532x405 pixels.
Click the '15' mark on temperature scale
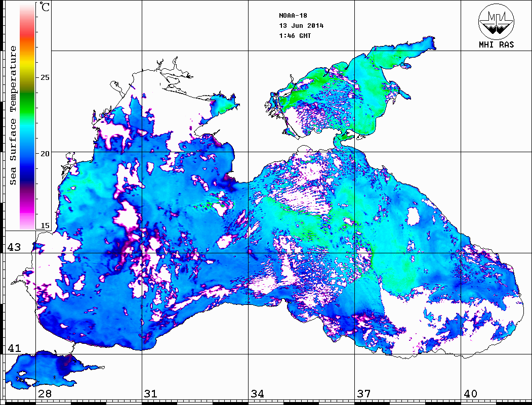pos(45,226)
